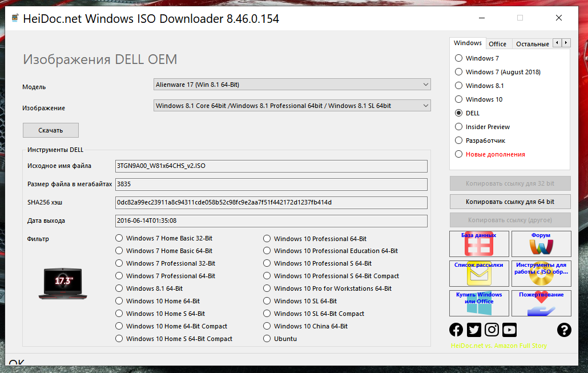The width and height of the screenshot is (588, 373).
Task: Open the Список рассылки mail tile
Action: point(479,274)
